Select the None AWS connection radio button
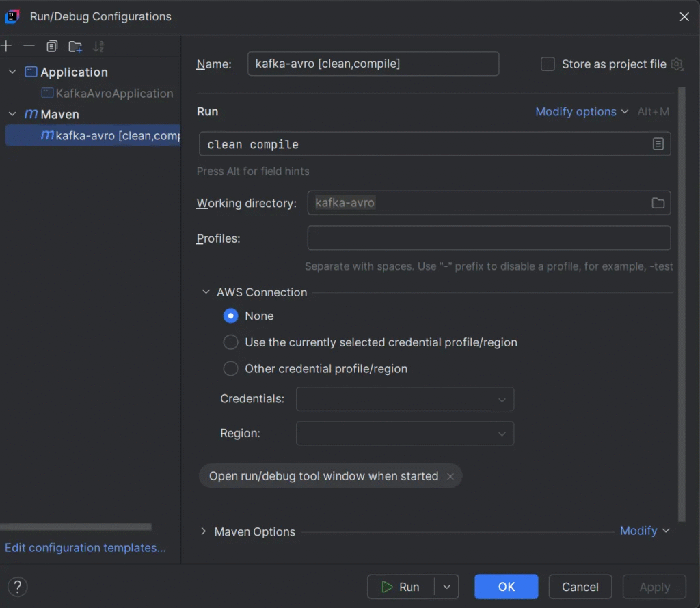Screen dimensions: 700x608 (231, 316)
